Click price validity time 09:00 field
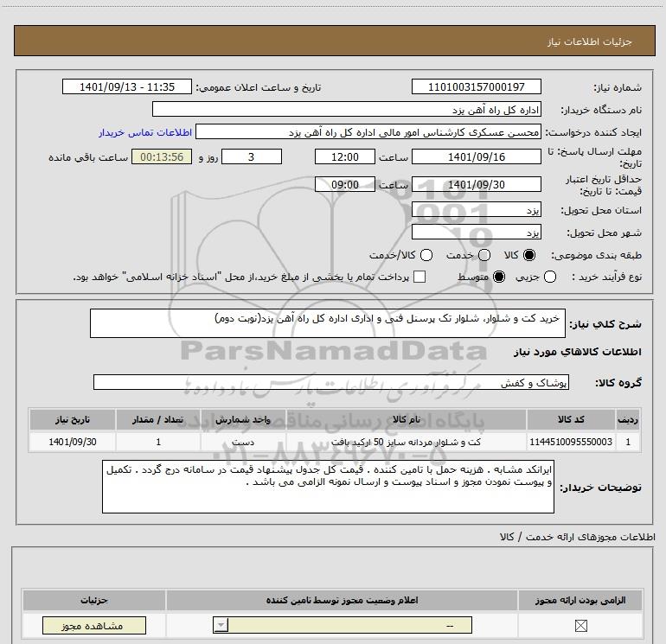Viewport: 666px width, 644px height. tap(345, 185)
